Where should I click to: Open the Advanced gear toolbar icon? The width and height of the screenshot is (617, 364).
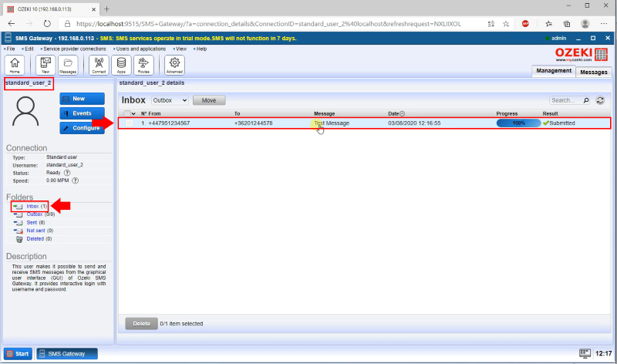tap(174, 65)
